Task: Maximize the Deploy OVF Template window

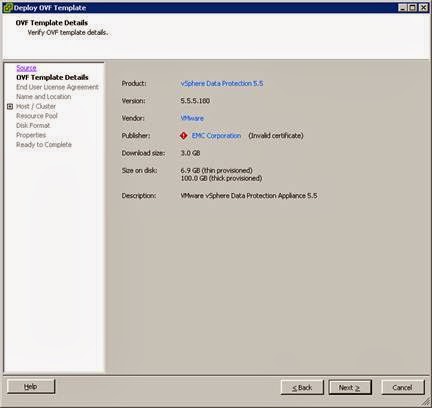Action: click(413, 7)
